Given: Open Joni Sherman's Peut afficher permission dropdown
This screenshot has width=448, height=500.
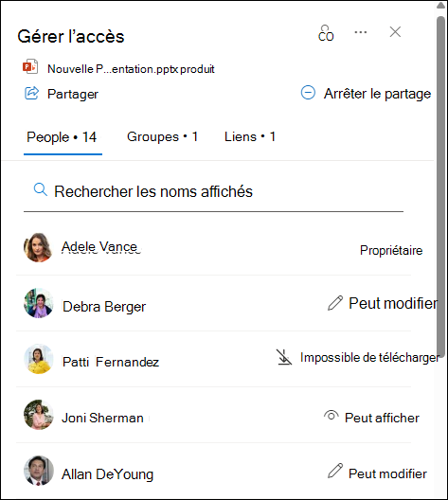Looking at the screenshot, I should coord(371,418).
